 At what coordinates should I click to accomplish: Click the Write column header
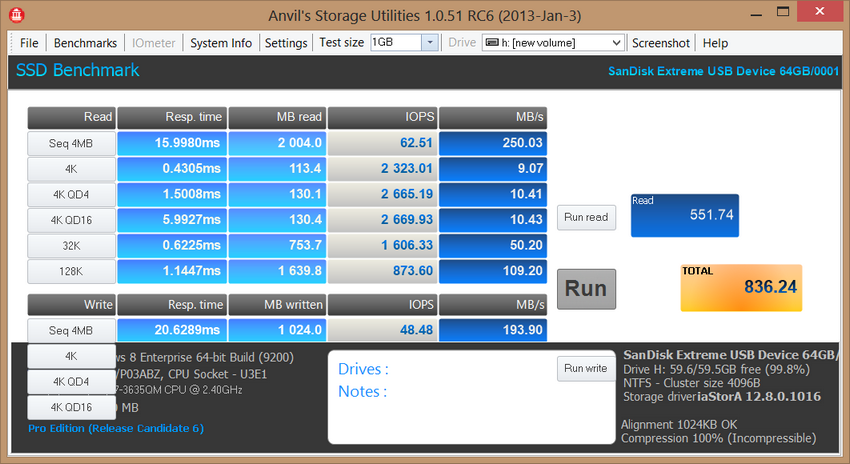click(71, 305)
